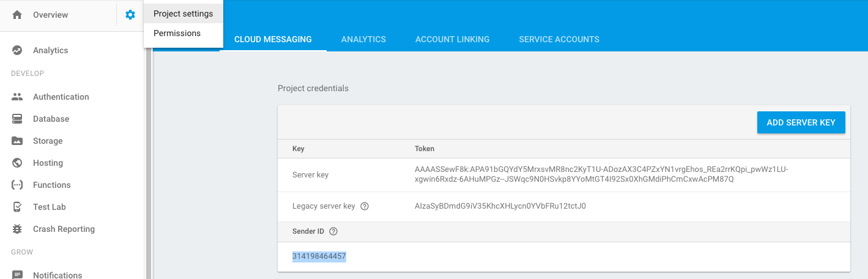Show help icon beside Sender ID

tap(333, 231)
